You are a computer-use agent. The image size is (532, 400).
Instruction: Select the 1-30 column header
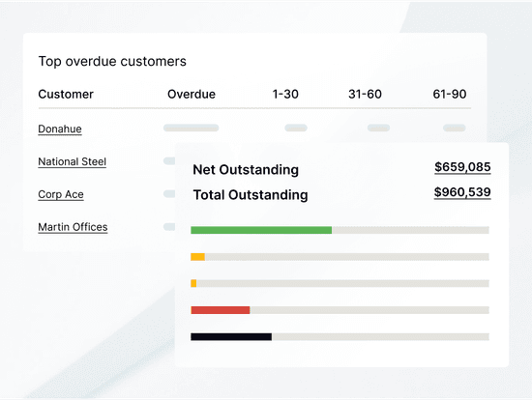[x=285, y=94]
